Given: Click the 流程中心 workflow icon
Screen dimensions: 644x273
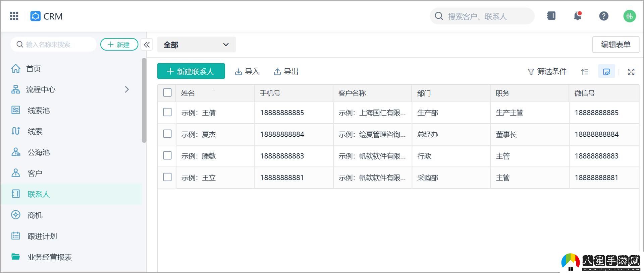Looking at the screenshot, I should click(x=16, y=89).
